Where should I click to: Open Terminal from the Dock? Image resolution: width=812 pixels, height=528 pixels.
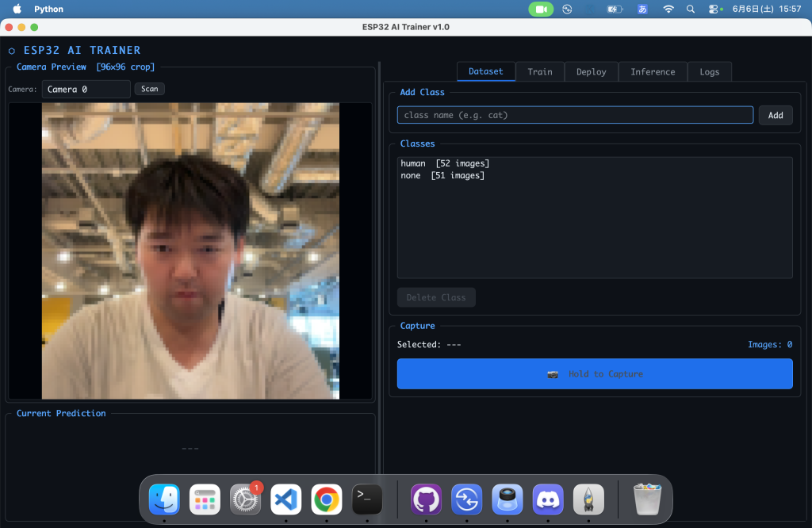click(x=366, y=499)
